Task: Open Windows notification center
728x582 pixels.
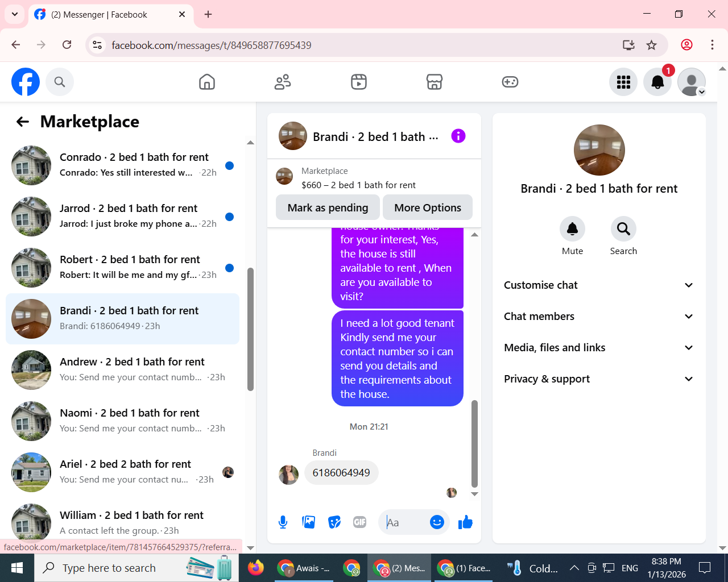Action: (705, 568)
